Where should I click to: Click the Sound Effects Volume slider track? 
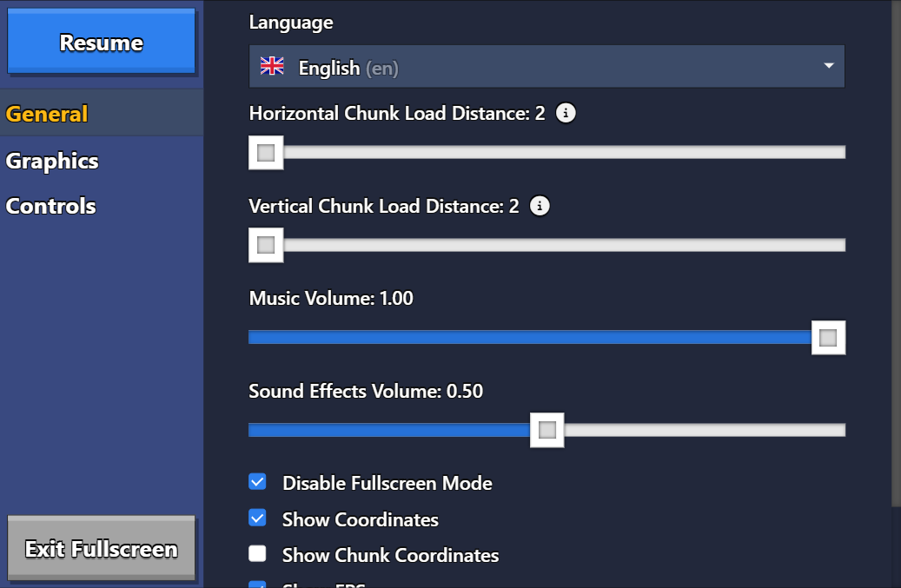[695, 429]
